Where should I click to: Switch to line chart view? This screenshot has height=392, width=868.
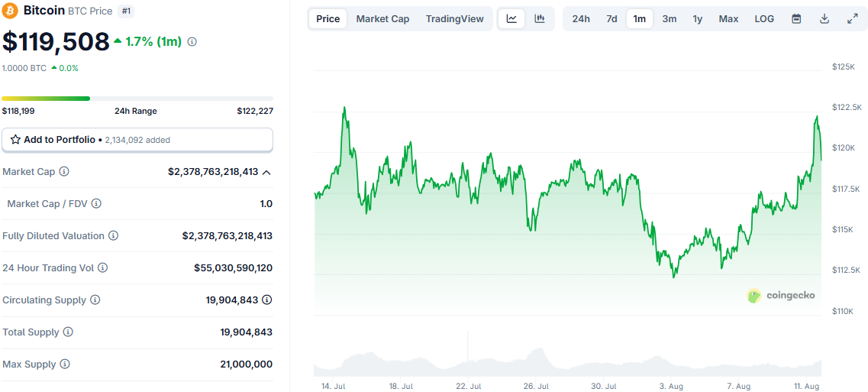tap(512, 19)
